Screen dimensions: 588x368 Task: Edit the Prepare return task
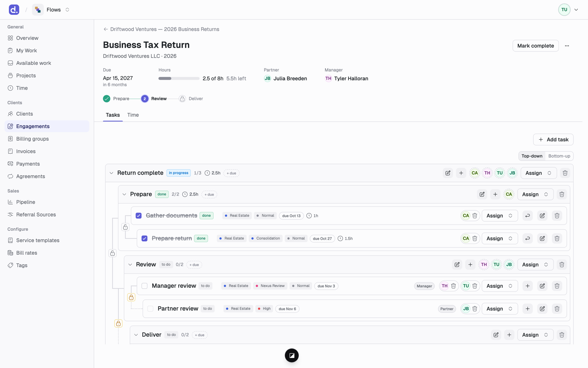pos(542,238)
